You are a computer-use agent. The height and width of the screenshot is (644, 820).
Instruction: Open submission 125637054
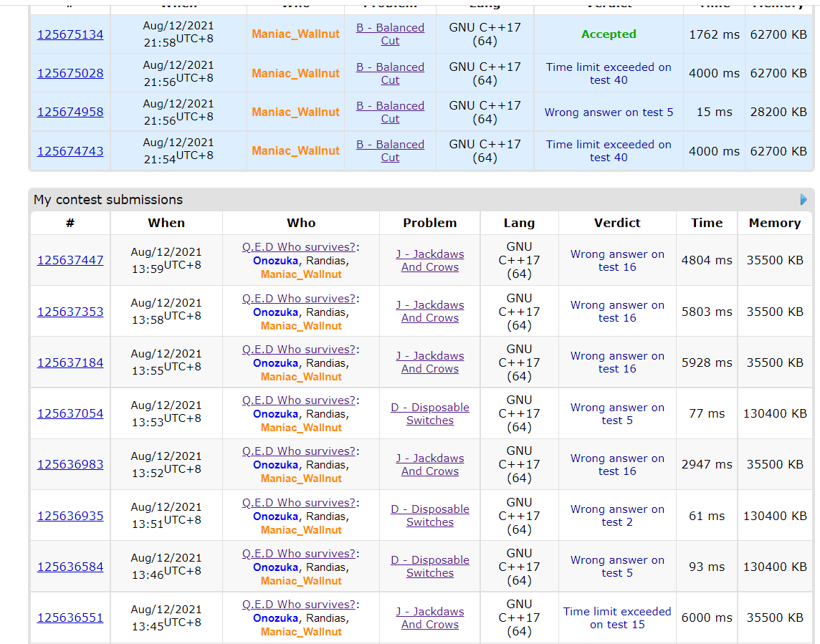coord(70,413)
